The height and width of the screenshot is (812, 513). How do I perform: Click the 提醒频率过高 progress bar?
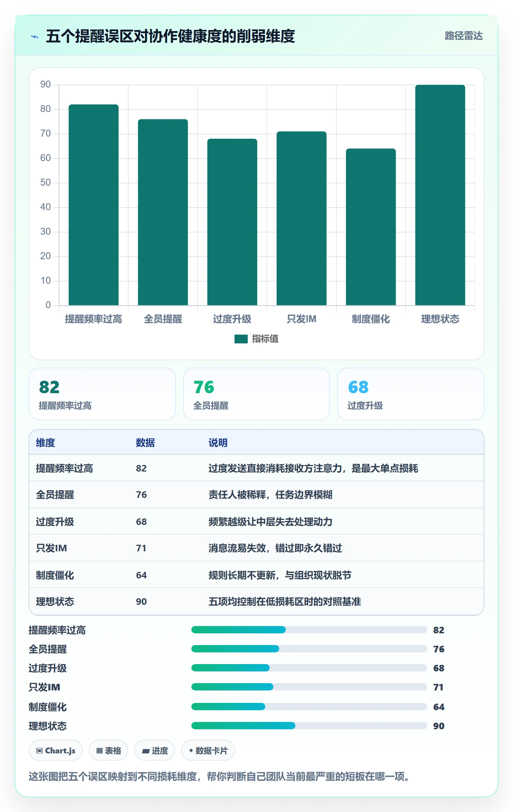[309, 630]
